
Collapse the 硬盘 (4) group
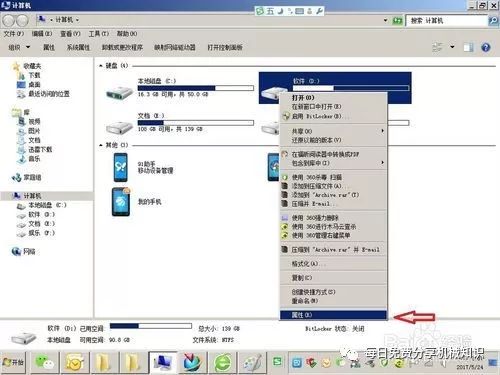[101, 66]
